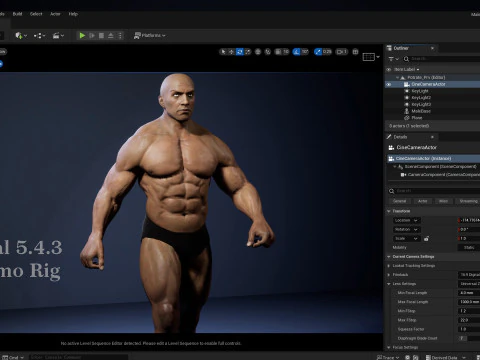Click the surface snapping icon
The height and width of the screenshot is (360, 480).
click(268, 52)
